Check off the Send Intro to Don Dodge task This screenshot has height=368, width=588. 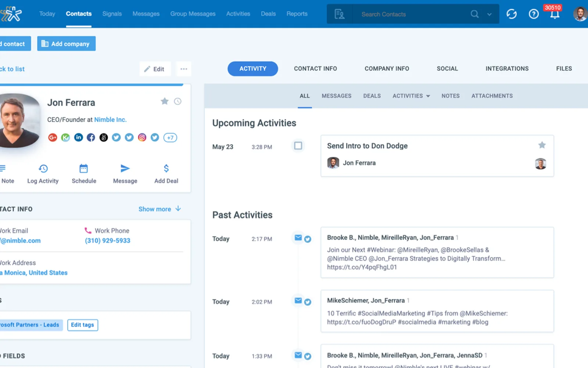coord(298,146)
